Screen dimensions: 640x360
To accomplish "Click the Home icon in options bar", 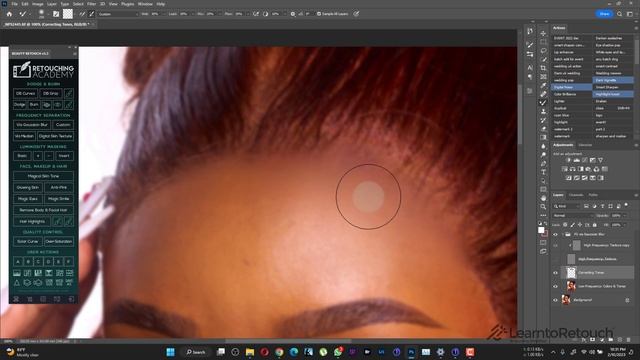I will tap(9, 14).
